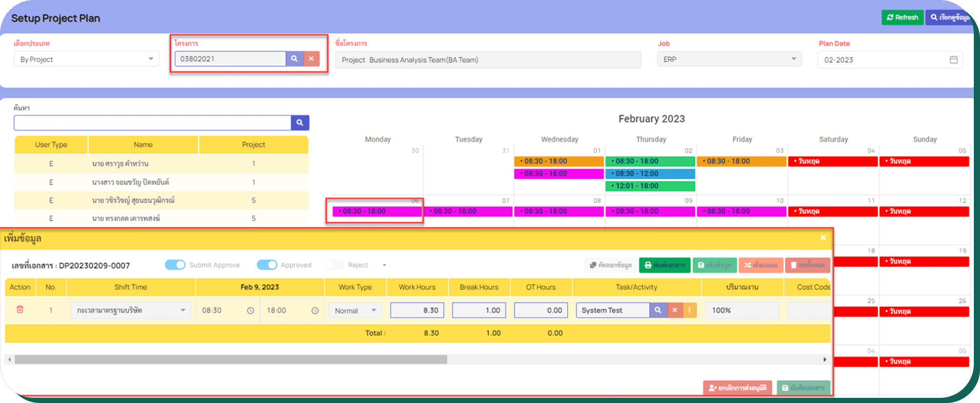980x403 pixels.
Task: Open the By Project type dropdown
Action: 86,60
